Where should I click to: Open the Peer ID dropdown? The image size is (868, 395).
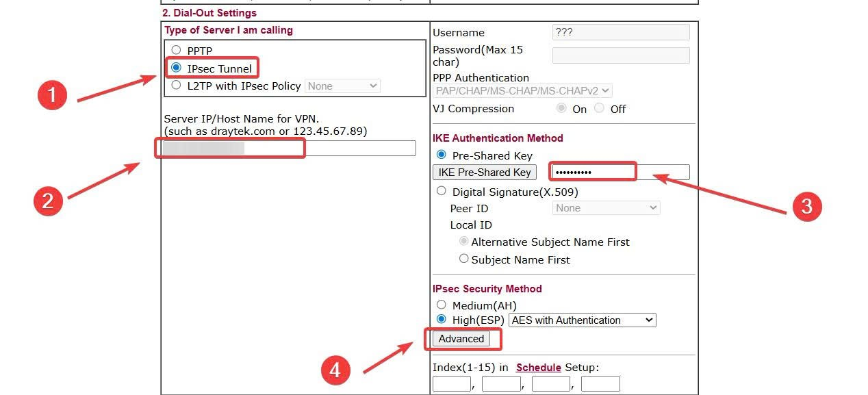606,208
